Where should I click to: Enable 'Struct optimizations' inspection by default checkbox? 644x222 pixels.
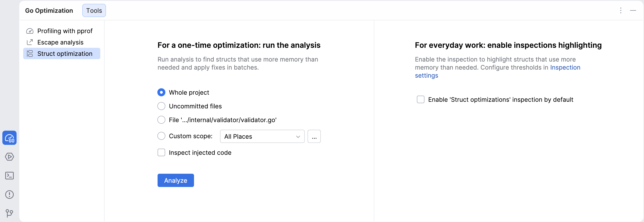click(x=420, y=99)
